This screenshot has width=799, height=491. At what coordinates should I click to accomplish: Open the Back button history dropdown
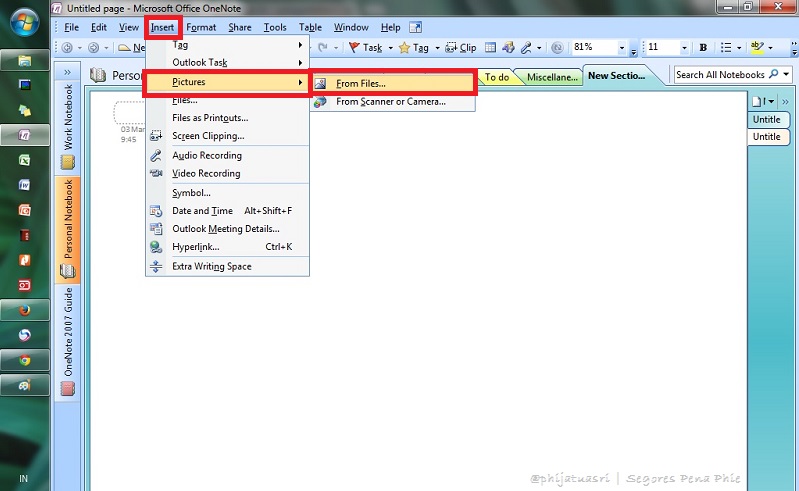(79, 48)
